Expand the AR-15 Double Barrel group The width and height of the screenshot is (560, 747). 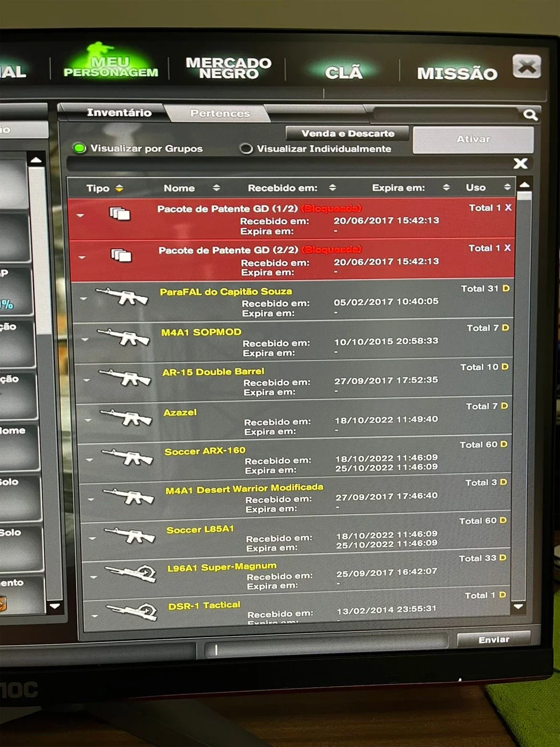pyautogui.click(x=87, y=380)
